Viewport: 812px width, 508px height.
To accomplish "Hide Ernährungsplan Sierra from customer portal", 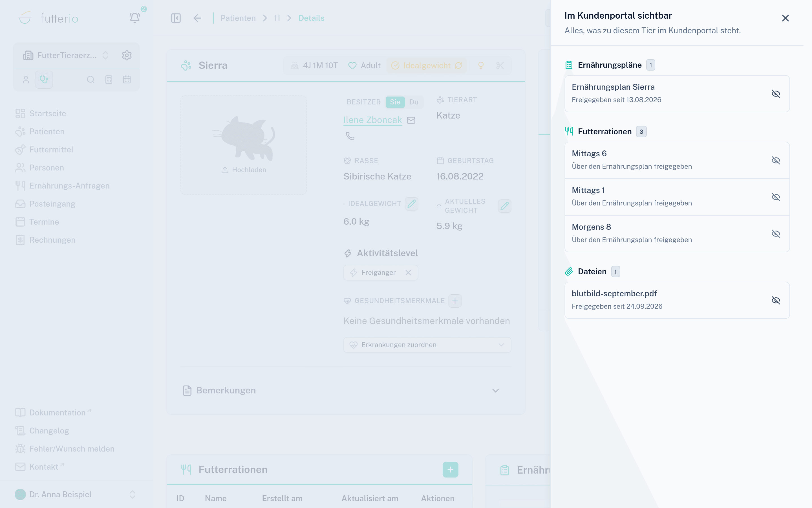I will tap(775, 94).
